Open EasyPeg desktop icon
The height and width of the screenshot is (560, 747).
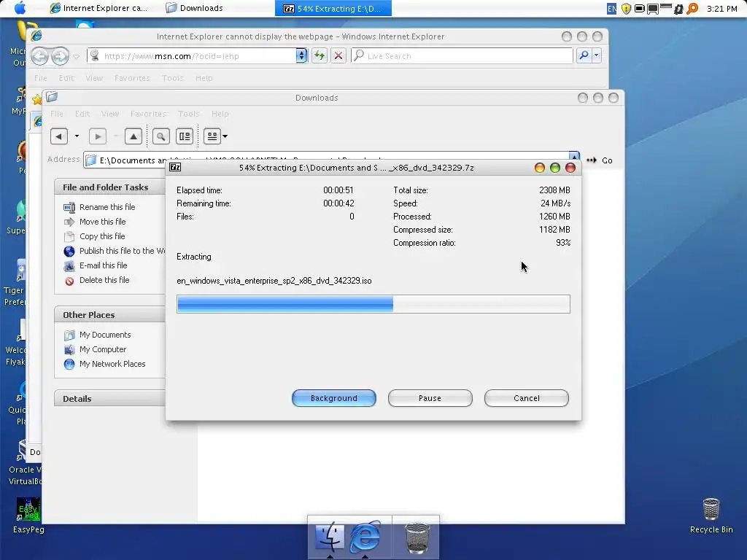pos(28,516)
